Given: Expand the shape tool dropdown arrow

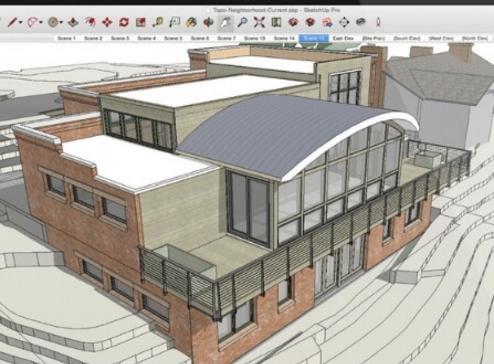Looking at the screenshot, I should [61, 23].
